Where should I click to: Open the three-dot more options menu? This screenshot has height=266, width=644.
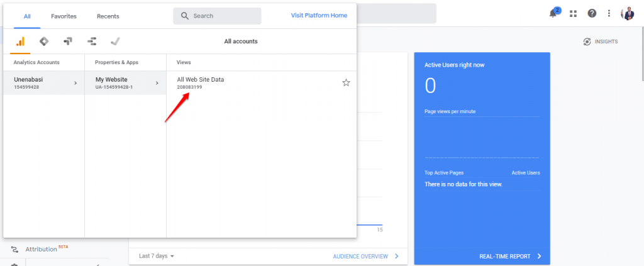pos(609,13)
